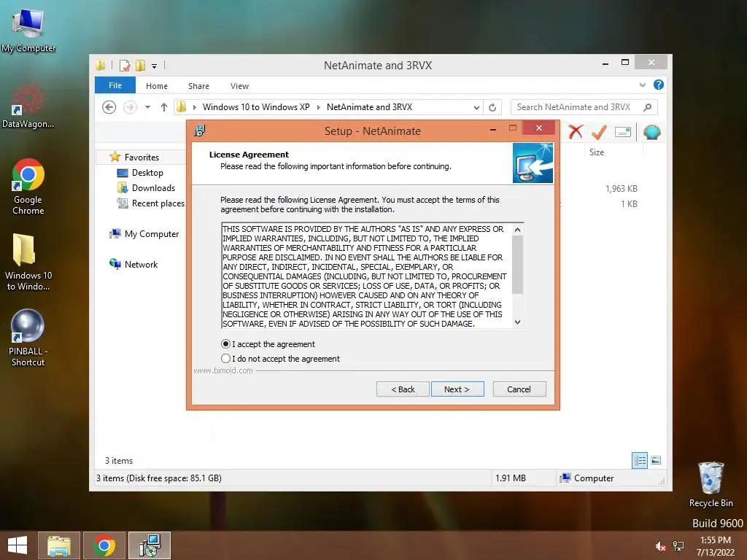Click Next in NetAnimate setup

(457, 389)
